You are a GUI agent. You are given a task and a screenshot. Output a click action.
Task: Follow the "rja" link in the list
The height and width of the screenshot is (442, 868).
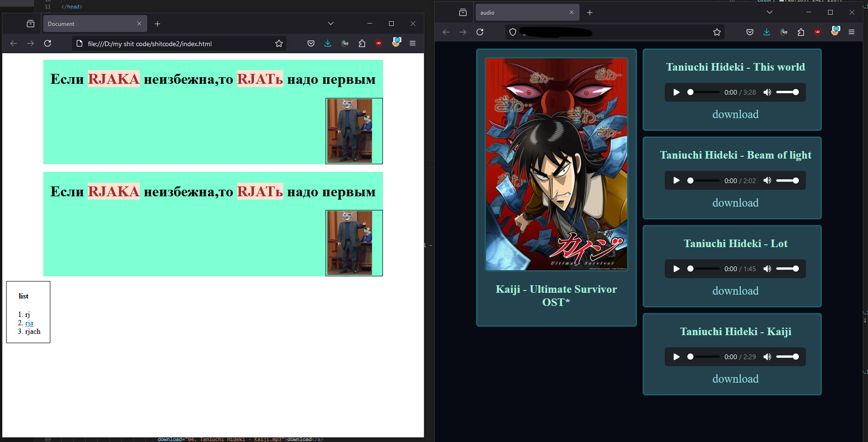coord(29,323)
